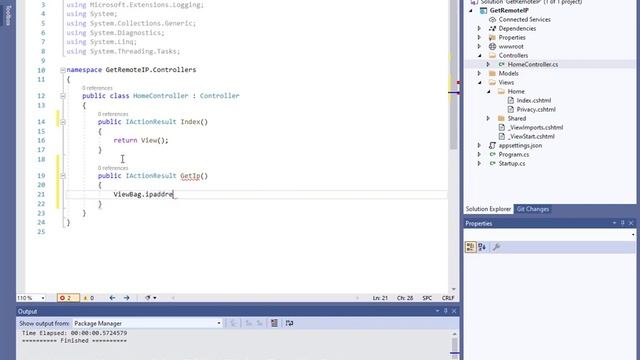
Task: Click the code cleanup brush icon
Action: point(148,298)
